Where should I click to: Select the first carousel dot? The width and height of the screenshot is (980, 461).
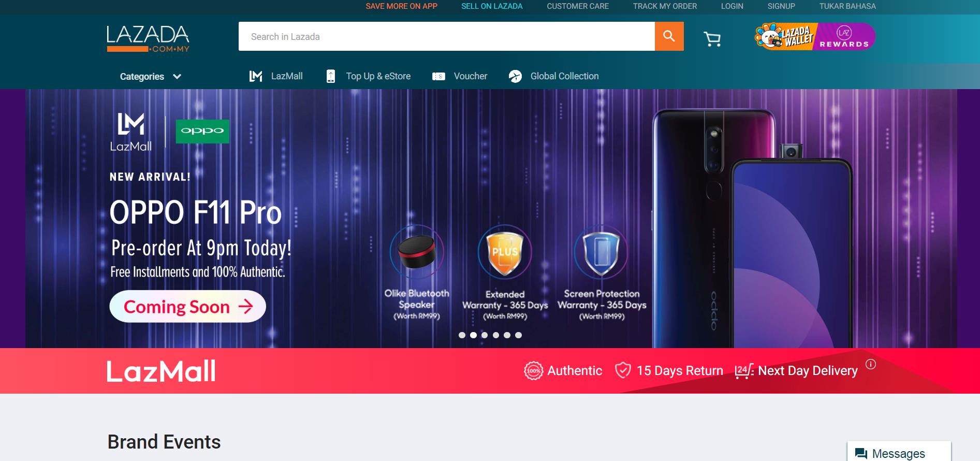pos(462,335)
